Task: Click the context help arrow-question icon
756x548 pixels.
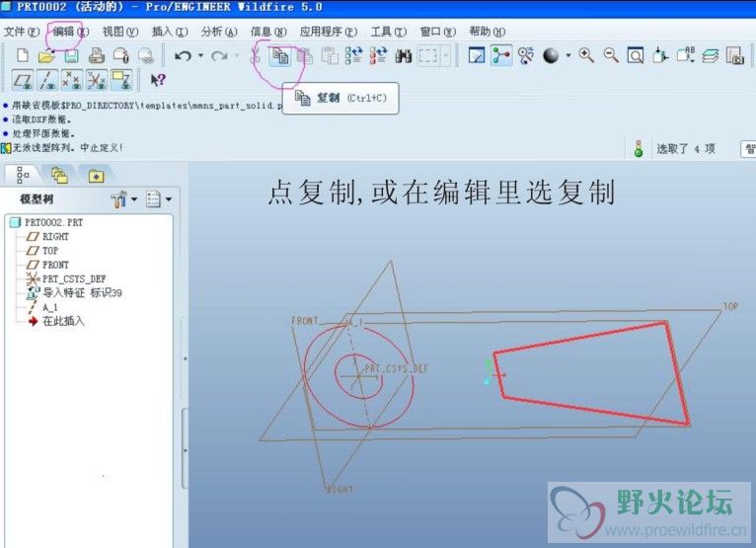Action: [158, 80]
